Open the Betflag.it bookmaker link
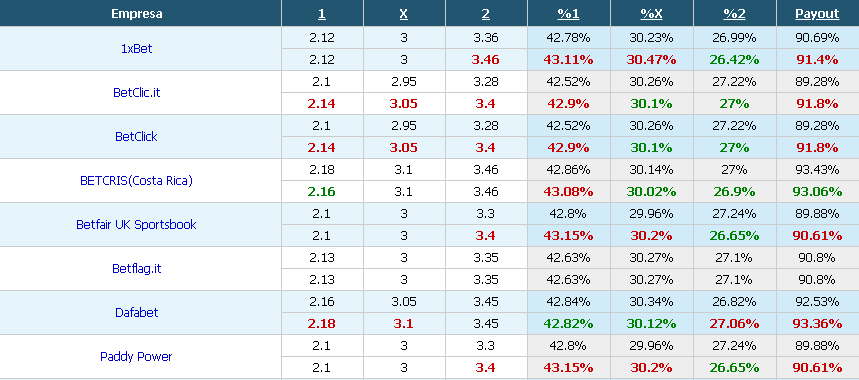 tap(136, 269)
